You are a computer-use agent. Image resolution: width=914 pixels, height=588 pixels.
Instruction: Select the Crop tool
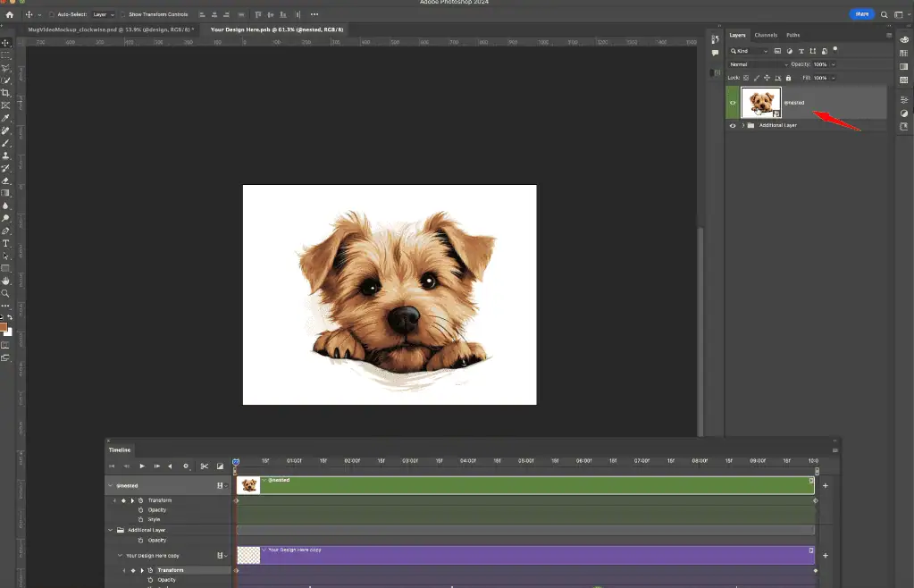[5, 93]
